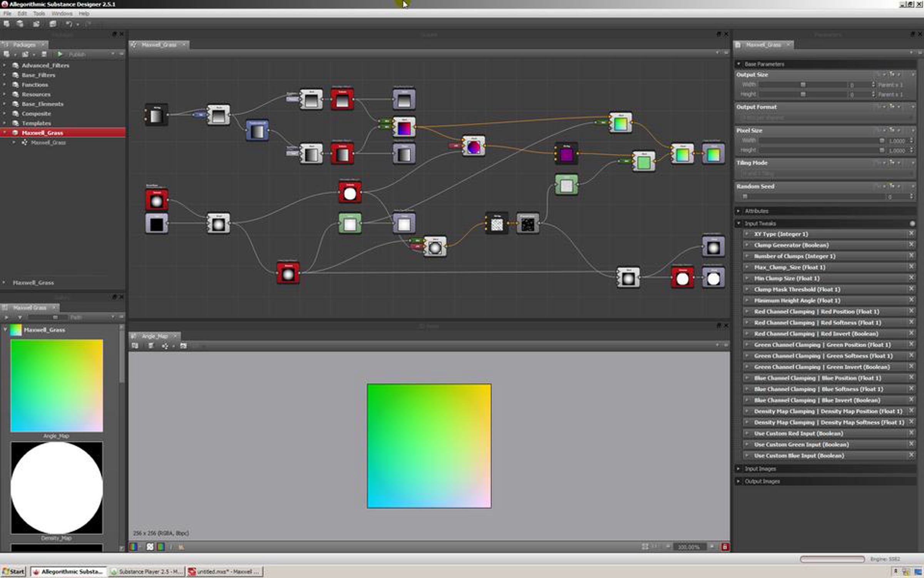
Task: Collapse the Input Tweaks section
Action: pyautogui.click(x=738, y=223)
